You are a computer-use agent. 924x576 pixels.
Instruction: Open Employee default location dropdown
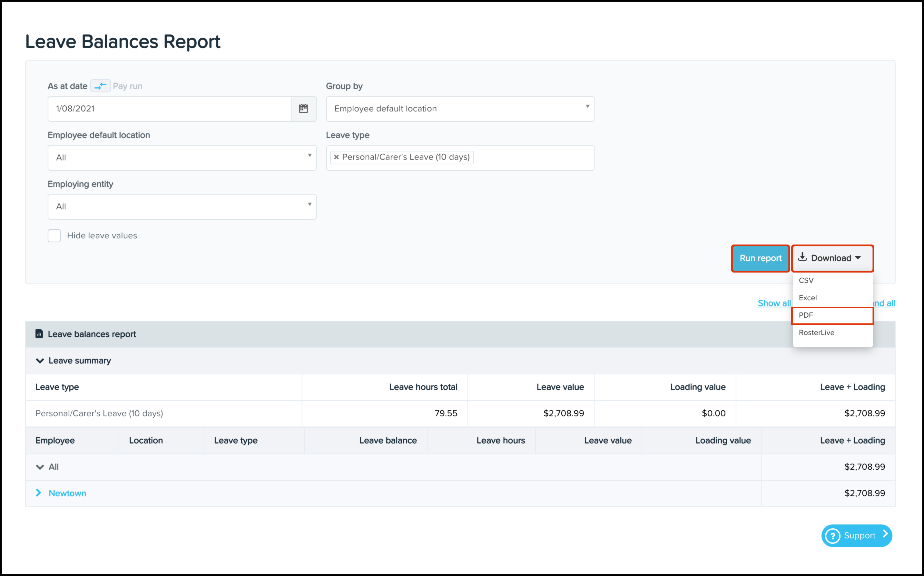click(182, 157)
